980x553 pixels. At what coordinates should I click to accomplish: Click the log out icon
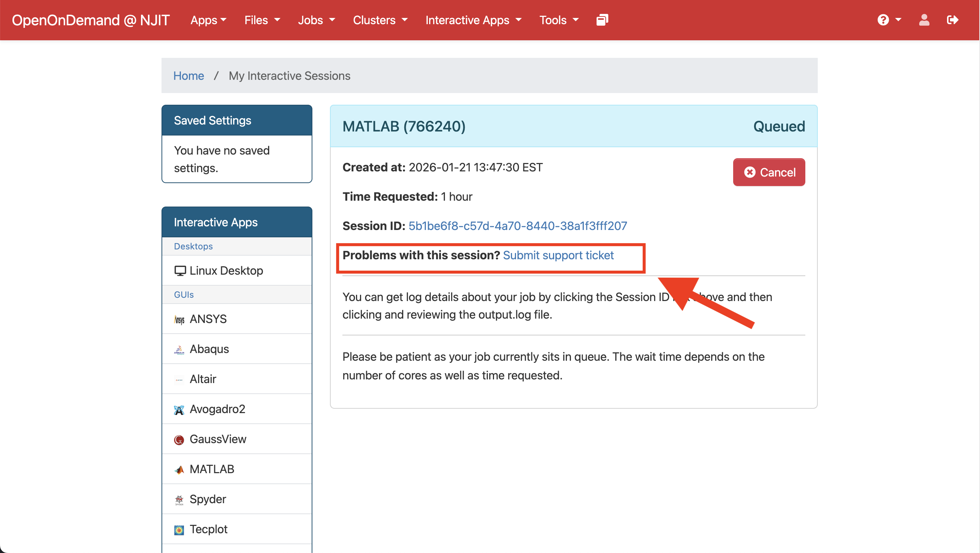click(x=952, y=20)
